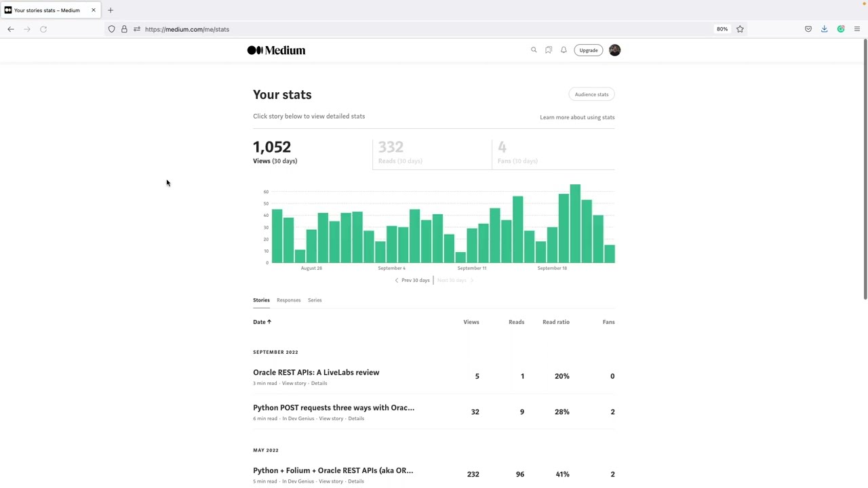Click the 232 views value
868x488 pixels.
coord(473,474)
